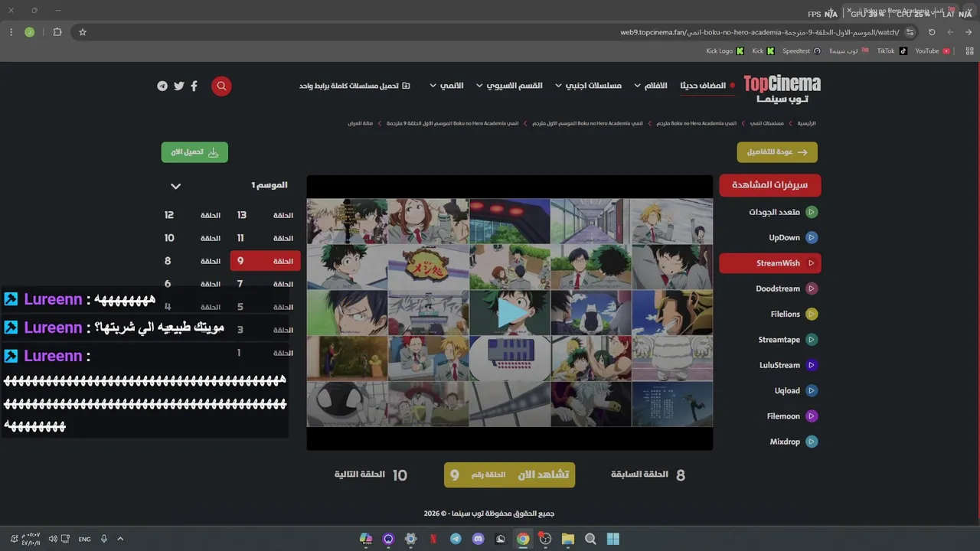Image resolution: width=980 pixels, height=551 pixels.
Task: Expand the مسلسلات اجنبي menu
Action: click(588, 86)
